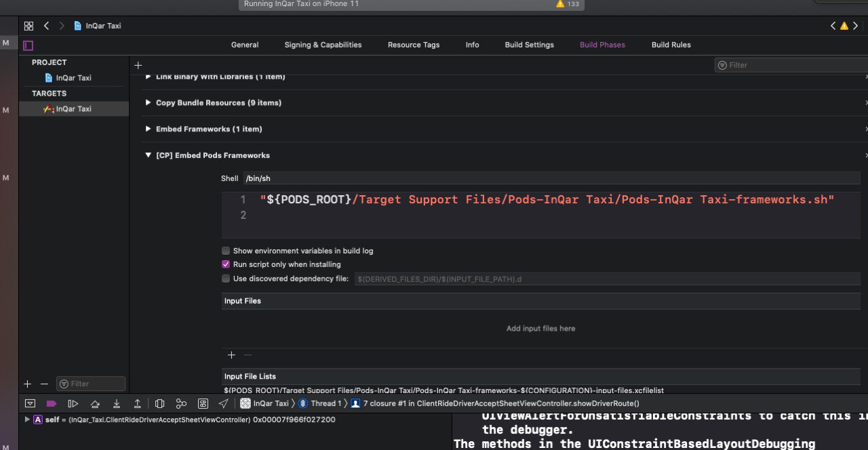Switch to the Info tab
Viewport: 868px width, 450px height.
coord(473,45)
